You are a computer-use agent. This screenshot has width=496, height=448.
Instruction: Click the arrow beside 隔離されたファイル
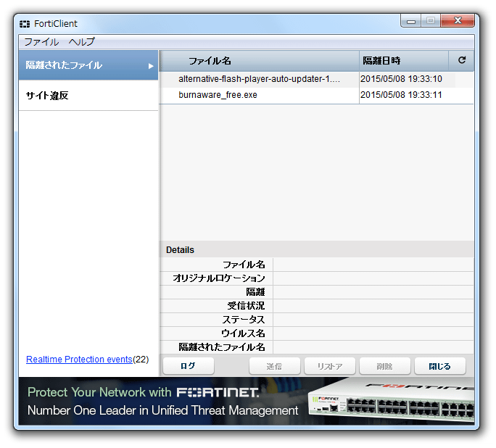click(x=151, y=66)
